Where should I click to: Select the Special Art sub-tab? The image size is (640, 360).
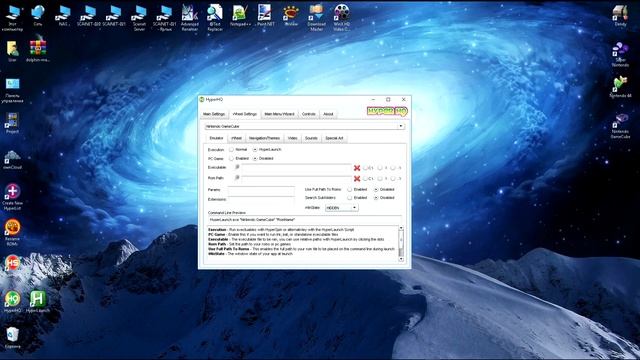[334, 138]
